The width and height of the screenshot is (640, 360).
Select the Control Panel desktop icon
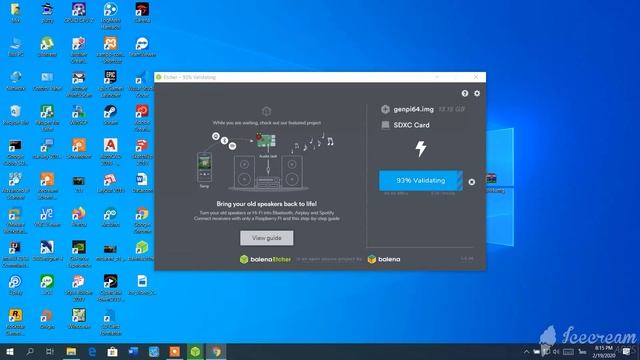click(x=47, y=81)
